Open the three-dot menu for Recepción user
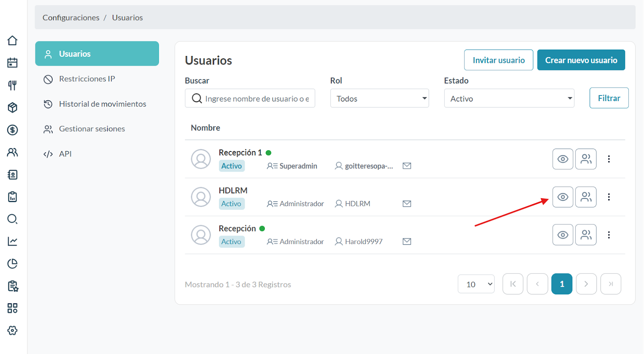This screenshot has width=644, height=354. coord(609,235)
